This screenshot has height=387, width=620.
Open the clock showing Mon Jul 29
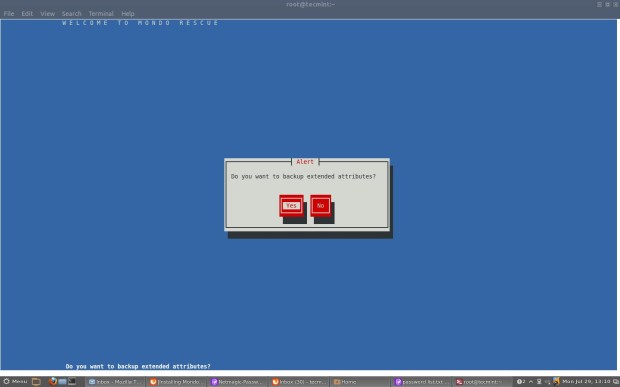tap(586, 381)
